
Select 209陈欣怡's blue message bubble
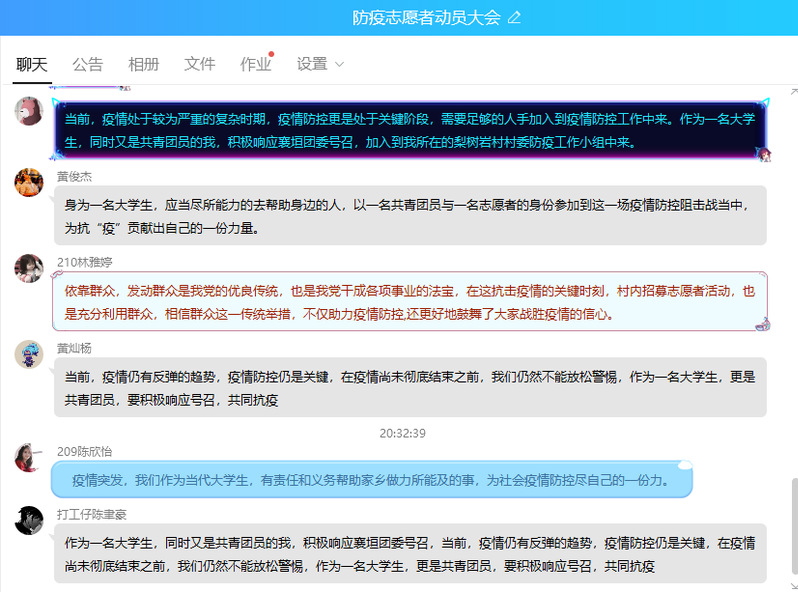point(370,480)
